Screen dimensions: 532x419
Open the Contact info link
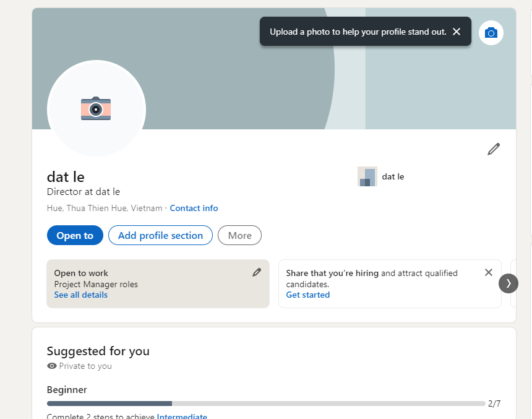tap(194, 208)
